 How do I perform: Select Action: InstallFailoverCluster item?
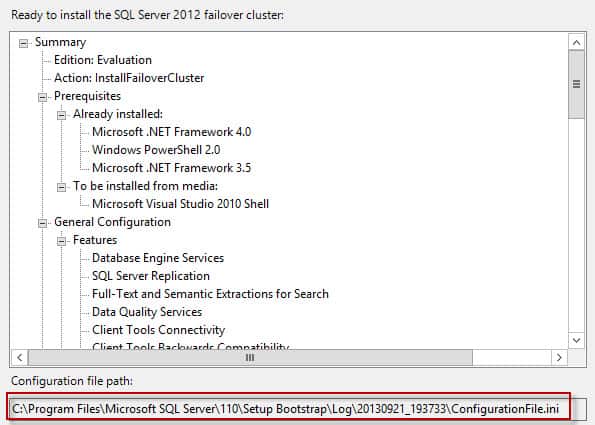click(x=129, y=78)
